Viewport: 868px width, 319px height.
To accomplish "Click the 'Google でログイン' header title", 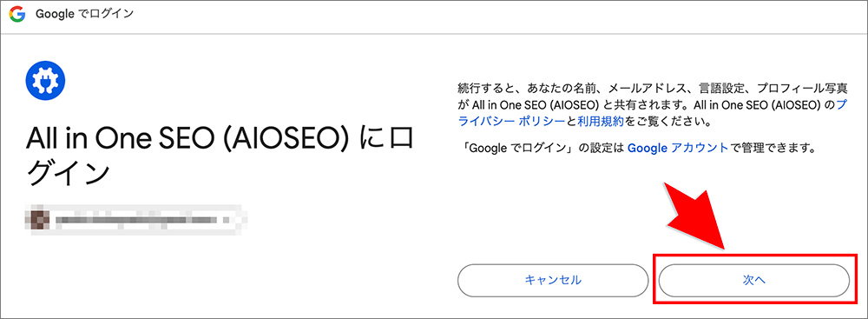I will pos(84,15).
